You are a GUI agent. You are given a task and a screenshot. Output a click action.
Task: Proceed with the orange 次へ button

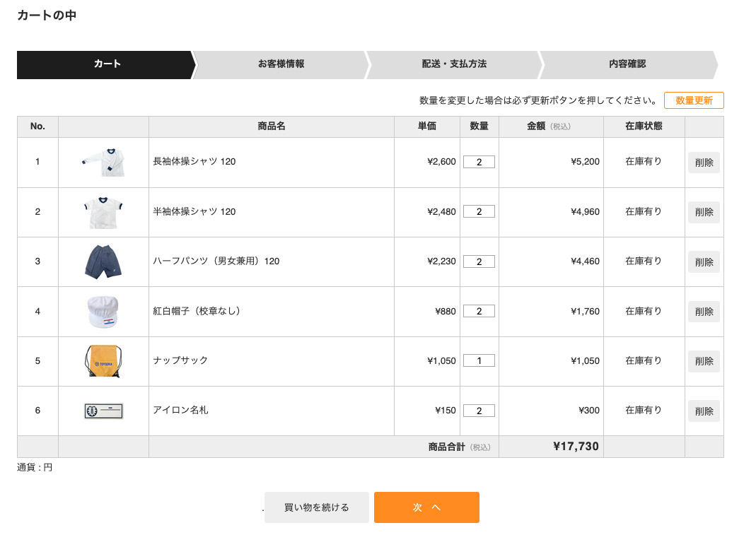(x=426, y=507)
